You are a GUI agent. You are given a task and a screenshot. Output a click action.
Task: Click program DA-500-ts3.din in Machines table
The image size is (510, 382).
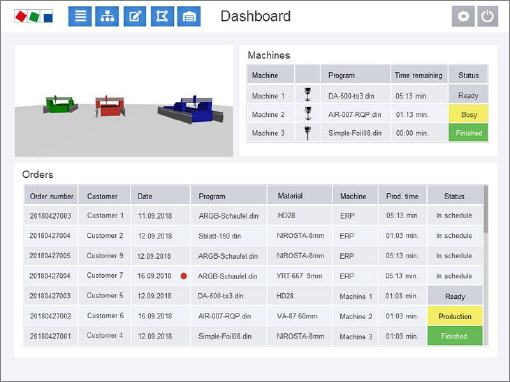coord(351,96)
